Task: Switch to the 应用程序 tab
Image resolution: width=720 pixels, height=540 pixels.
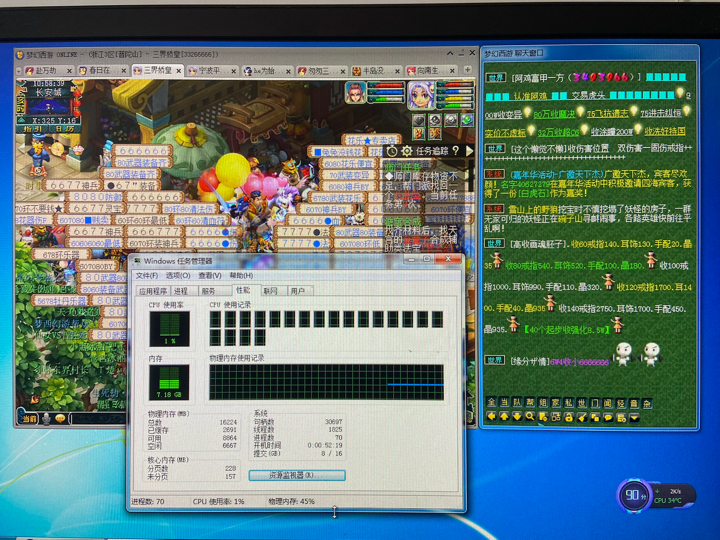Action: [153, 291]
